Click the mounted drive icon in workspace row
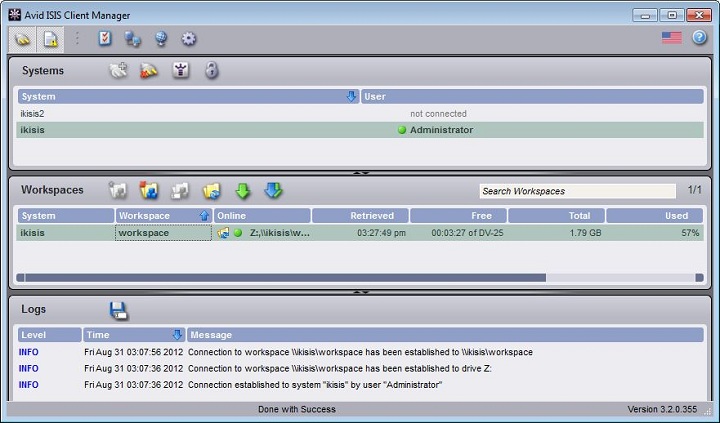720x423 pixels. 224,233
